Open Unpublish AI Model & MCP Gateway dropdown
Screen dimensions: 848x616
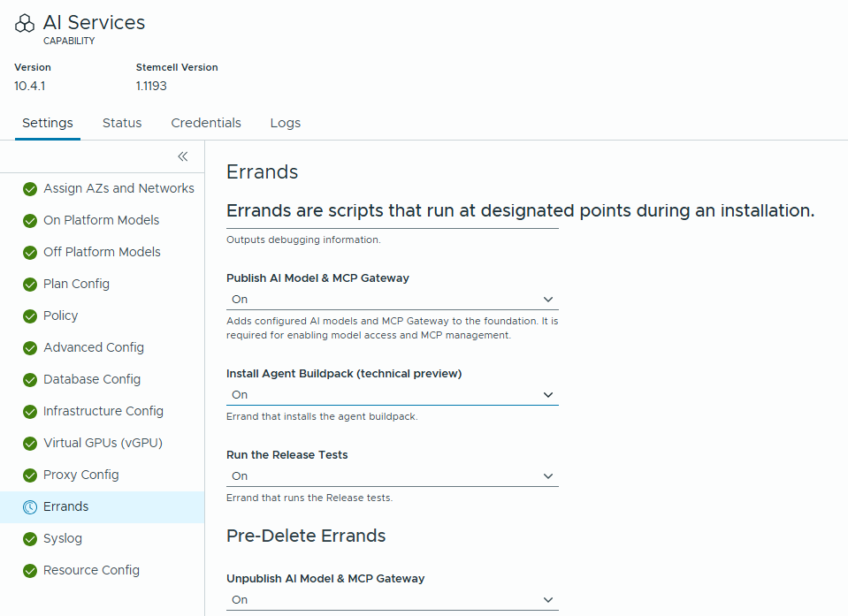point(392,600)
